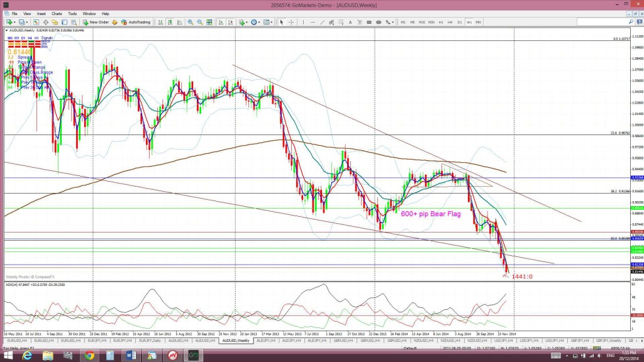The height and width of the screenshot is (362, 644).
Task: Toggle the Data Window crosshair-target icon
Action: [x=45, y=22]
